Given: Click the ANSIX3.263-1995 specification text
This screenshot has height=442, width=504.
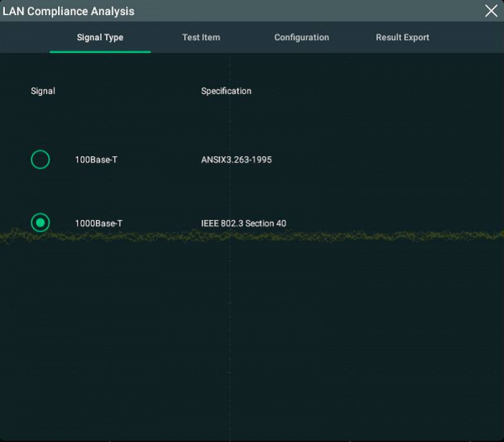Looking at the screenshot, I should (236, 160).
